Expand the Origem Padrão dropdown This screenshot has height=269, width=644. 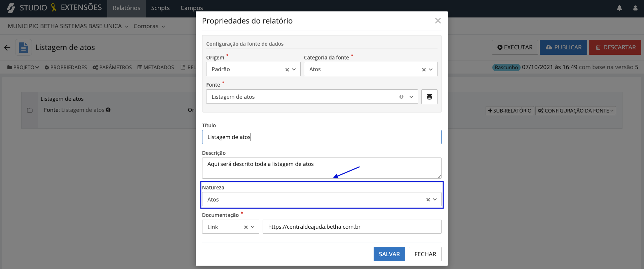tap(294, 70)
